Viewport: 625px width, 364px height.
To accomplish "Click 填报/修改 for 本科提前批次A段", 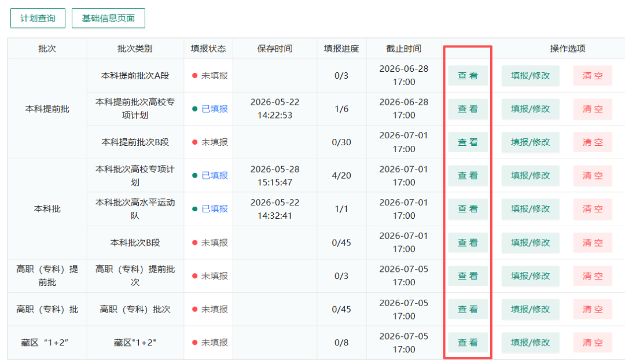I will pyautogui.click(x=530, y=75).
